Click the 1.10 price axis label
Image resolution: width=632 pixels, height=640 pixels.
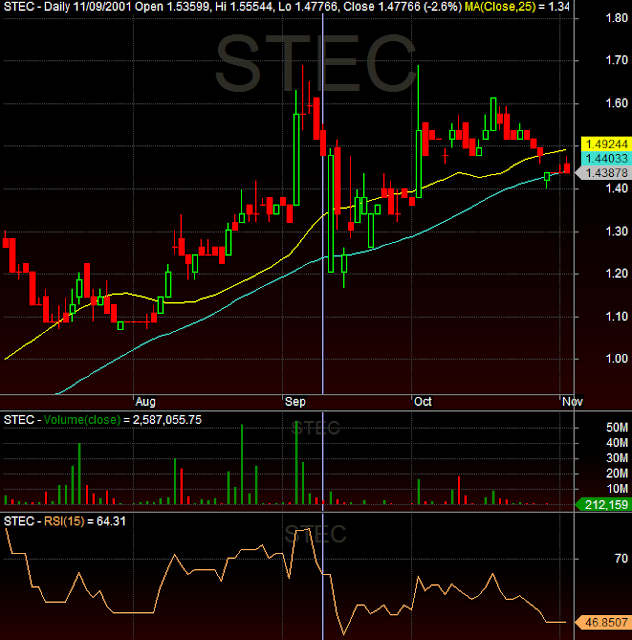click(x=616, y=317)
